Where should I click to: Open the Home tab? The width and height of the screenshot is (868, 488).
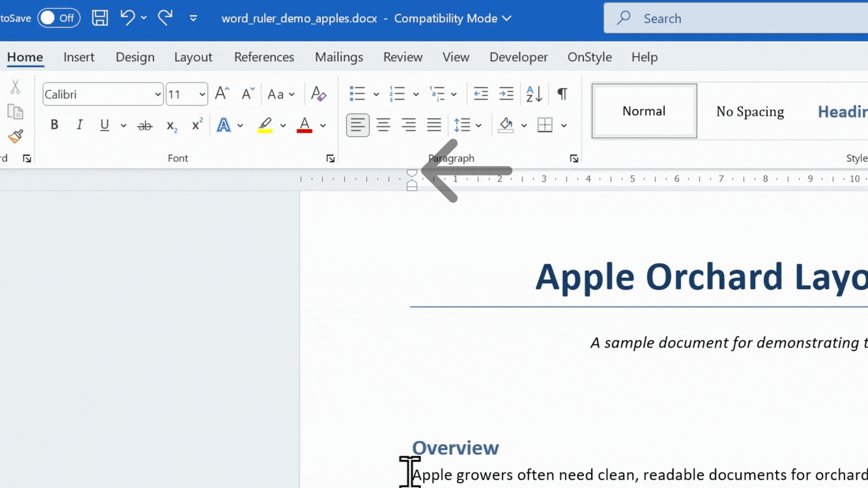tap(25, 57)
